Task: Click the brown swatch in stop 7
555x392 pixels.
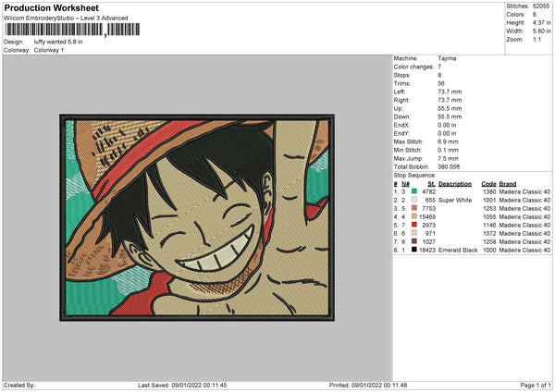Action: click(414, 241)
